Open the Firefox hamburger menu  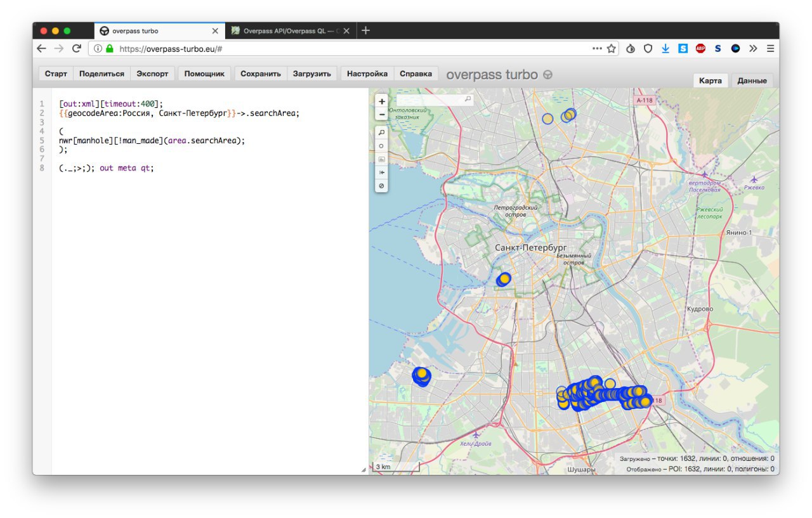tap(770, 48)
